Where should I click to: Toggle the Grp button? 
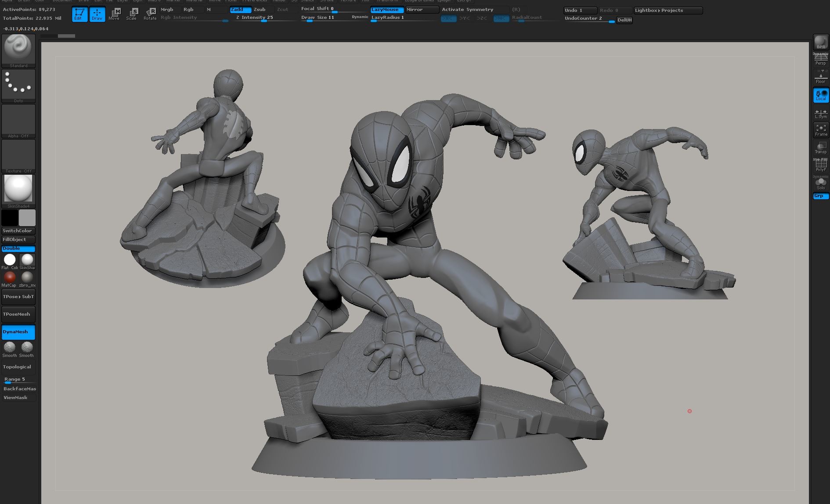(x=821, y=196)
